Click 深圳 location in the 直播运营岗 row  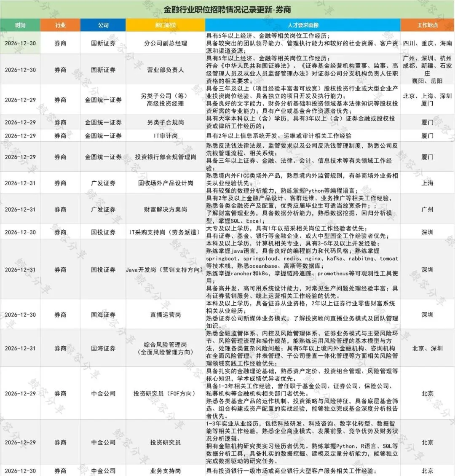pos(427,315)
